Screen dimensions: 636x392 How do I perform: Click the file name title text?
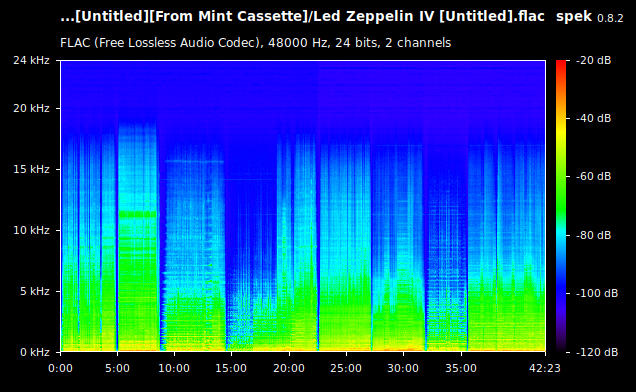tap(302, 17)
